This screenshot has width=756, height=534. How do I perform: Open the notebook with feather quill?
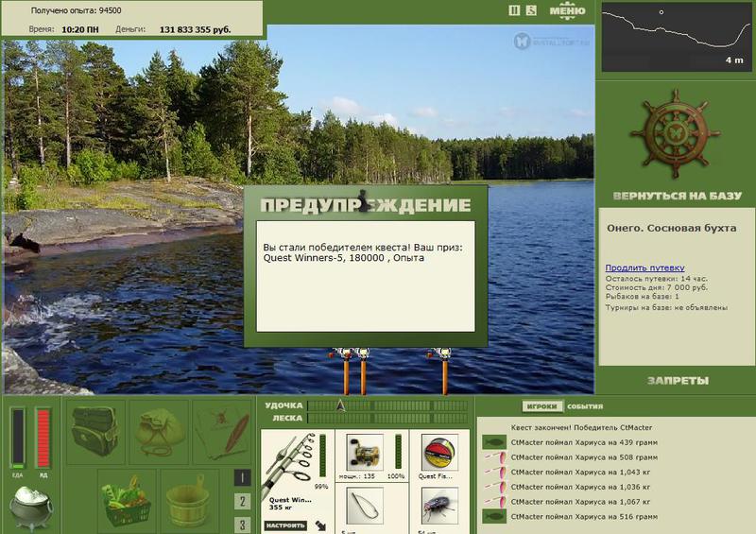click(x=222, y=431)
